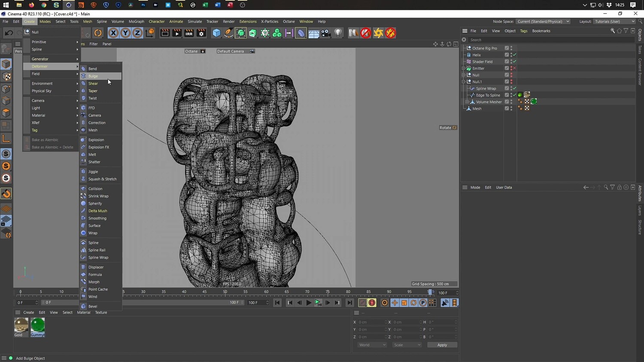Enable the Emitter via its red X

tap(514, 68)
